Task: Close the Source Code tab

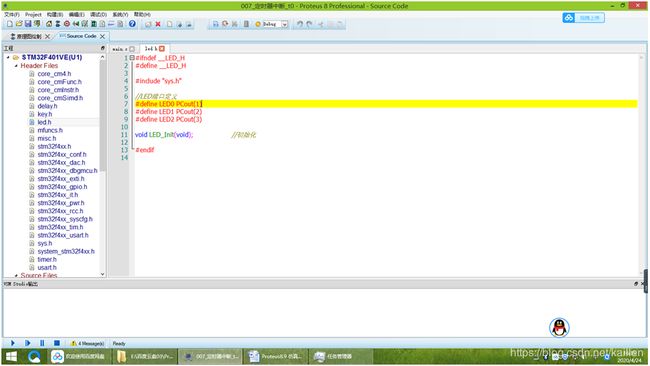Action: pyautogui.click(x=102, y=36)
